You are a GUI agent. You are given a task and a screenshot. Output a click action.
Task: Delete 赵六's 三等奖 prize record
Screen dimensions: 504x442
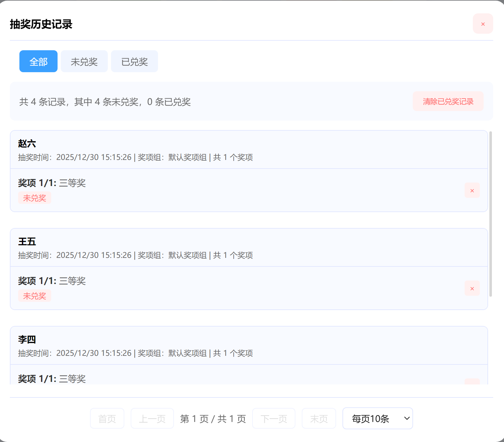click(472, 190)
